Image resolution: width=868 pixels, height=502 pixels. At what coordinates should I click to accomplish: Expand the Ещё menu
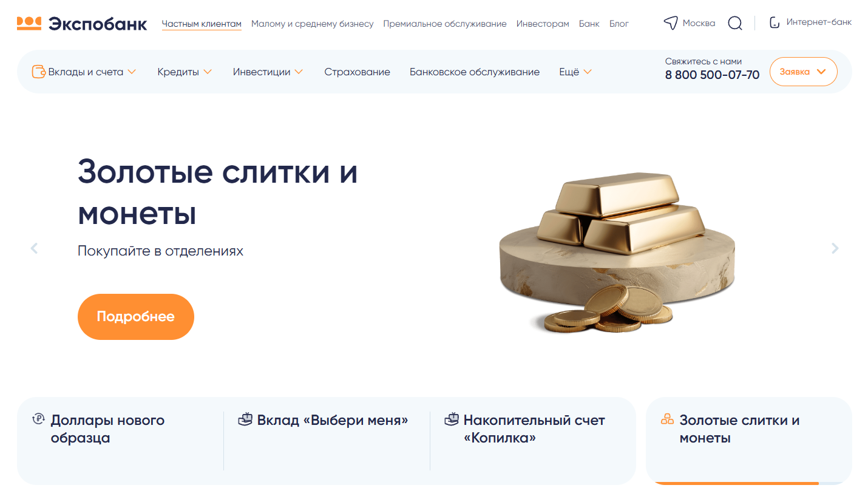coord(575,72)
